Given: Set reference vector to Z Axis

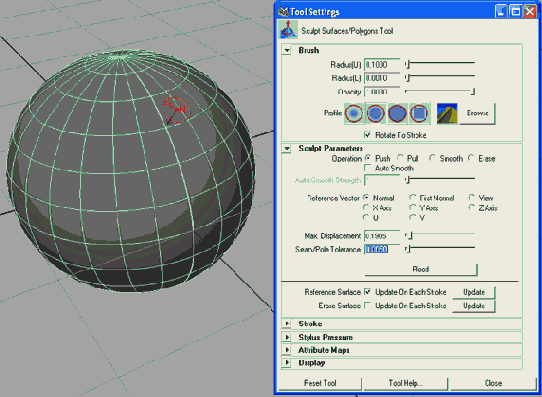Looking at the screenshot, I should point(471,207).
